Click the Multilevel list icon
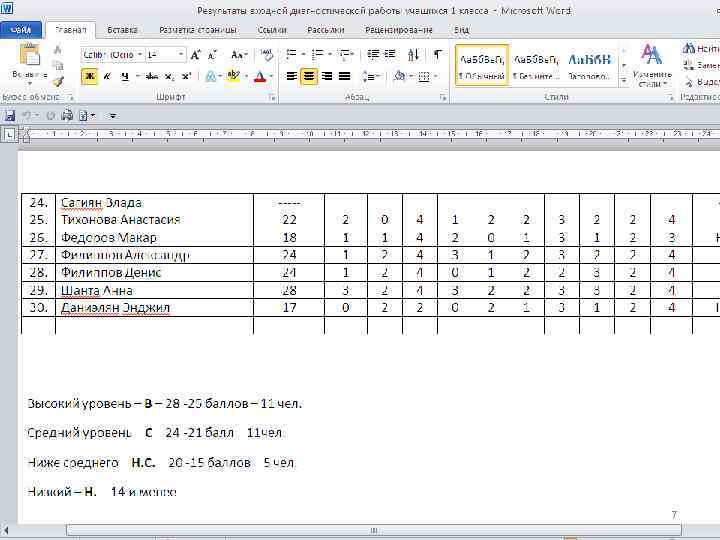720x540 pixels. tap(344, 55)
